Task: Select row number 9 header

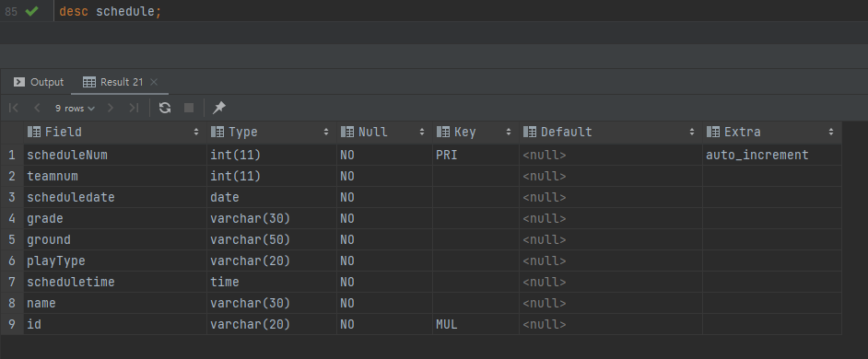Action: click(x=12, y=325)
